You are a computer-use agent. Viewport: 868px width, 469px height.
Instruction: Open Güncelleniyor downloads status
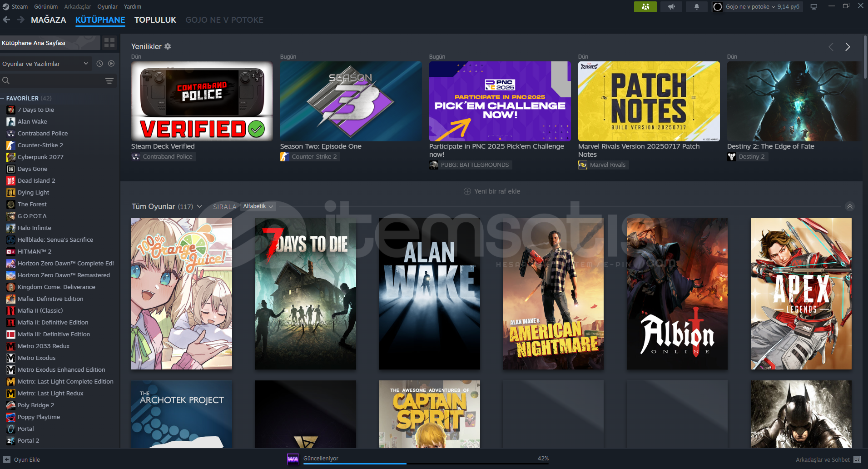321,458
